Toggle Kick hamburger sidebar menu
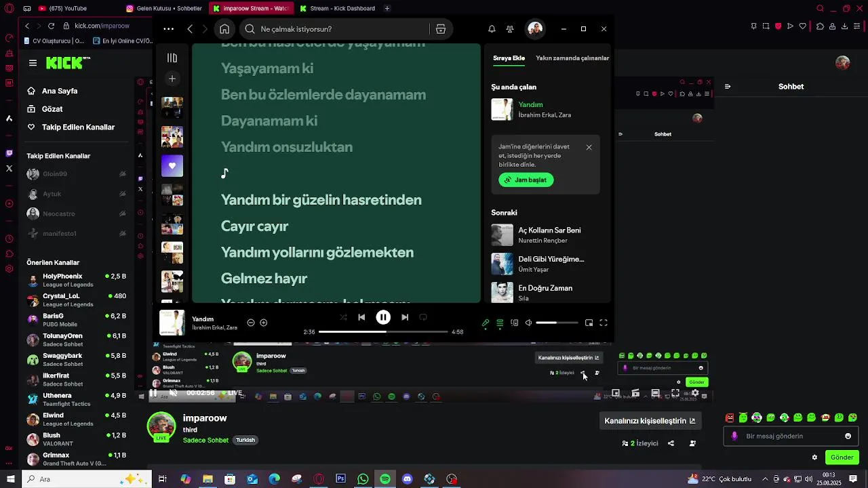Screen dimensions: 868x488 pyautogui.click(x=33, y=63)
